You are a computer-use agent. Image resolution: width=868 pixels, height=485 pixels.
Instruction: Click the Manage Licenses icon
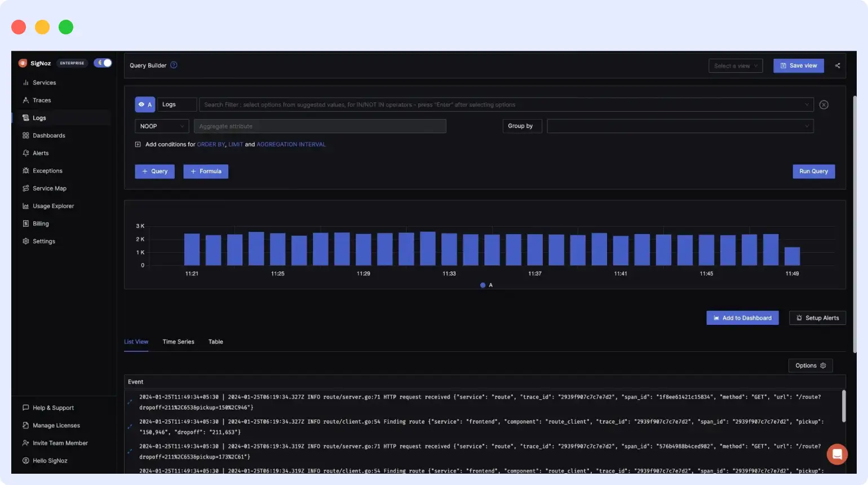25,425
